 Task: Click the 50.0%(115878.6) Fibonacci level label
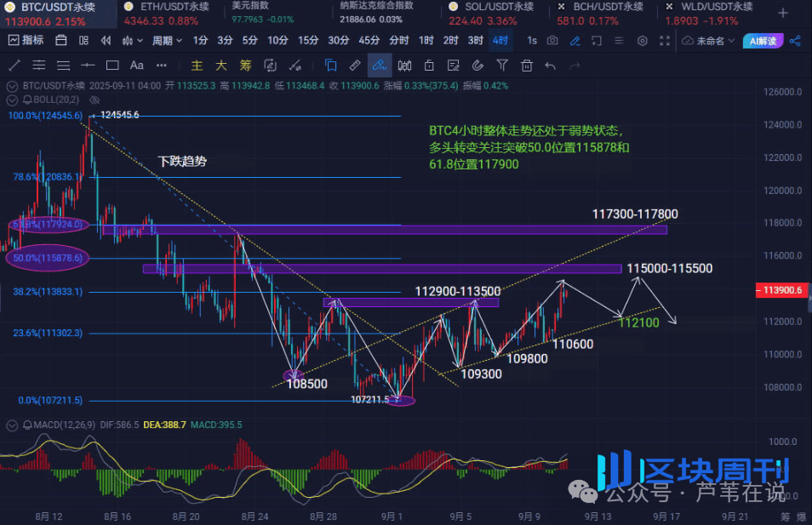[x=48, y=258]
